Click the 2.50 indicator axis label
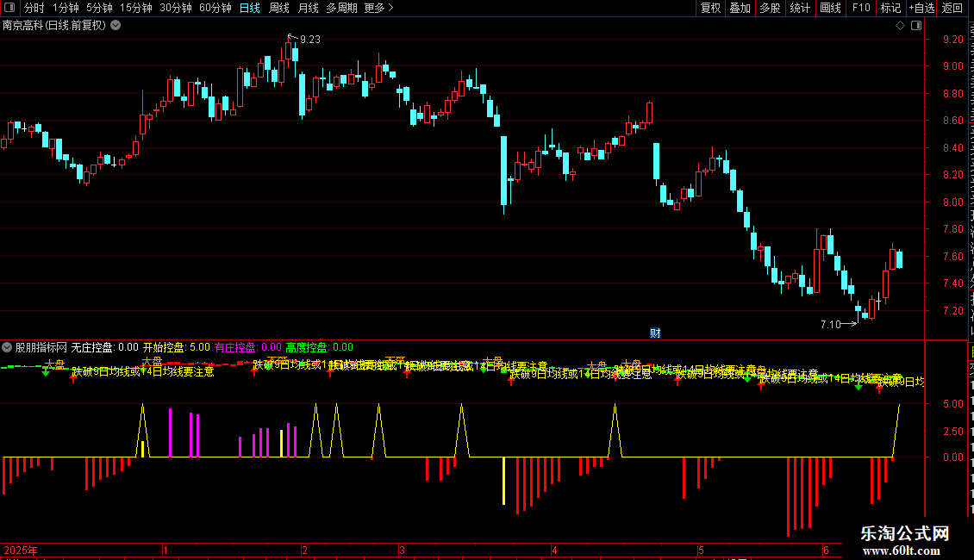The width and height of the screenshot is (974, 560). (952, 431)
